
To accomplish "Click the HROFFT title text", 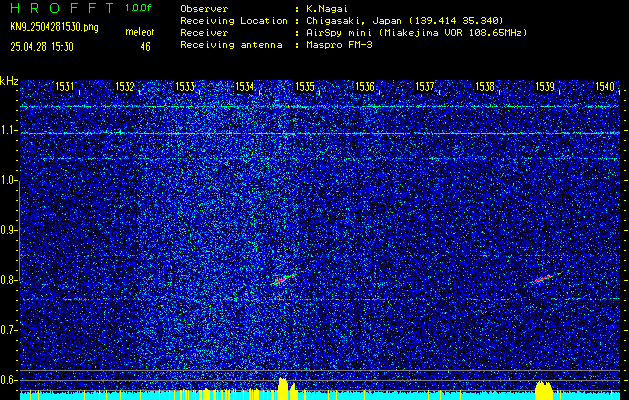I will coord(62,8).
